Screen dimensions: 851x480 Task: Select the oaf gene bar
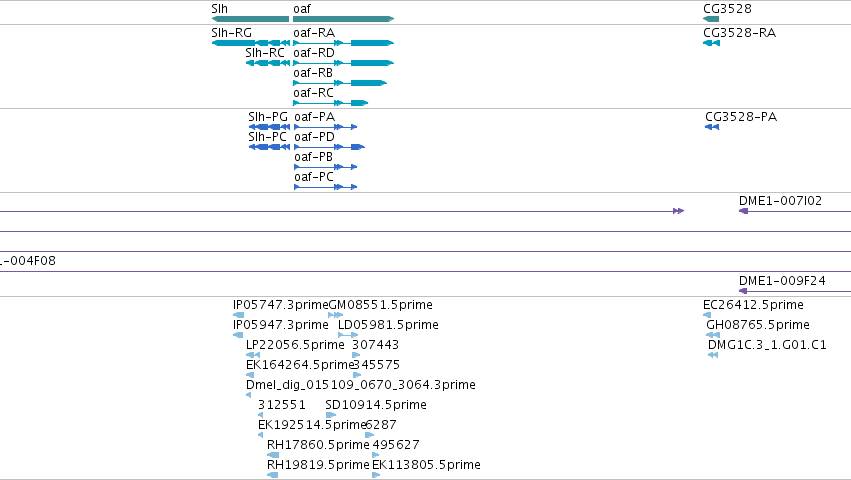344,19
